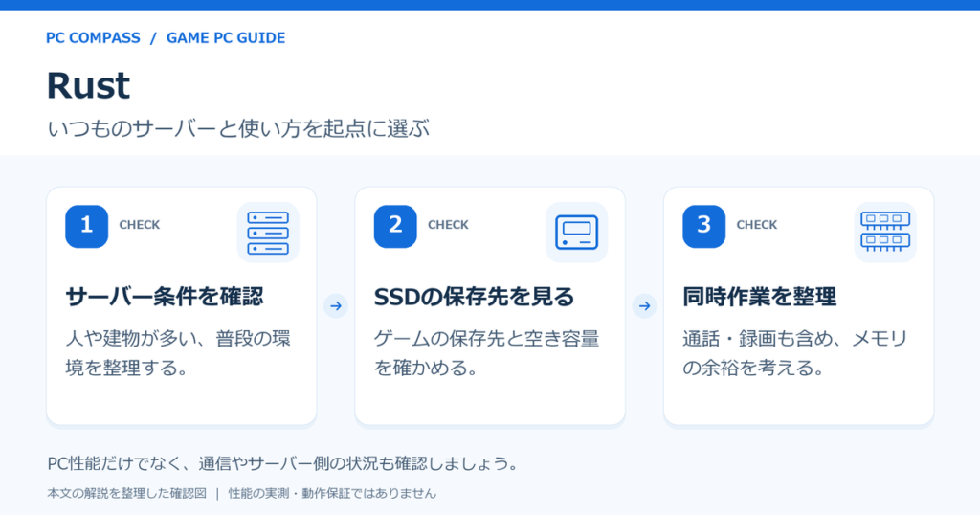The image size is (980, 515).
Task: Click the text 人や建物が多い、普段の環境を整理する。
Action: pyautogui.click(x=178, y=353)
